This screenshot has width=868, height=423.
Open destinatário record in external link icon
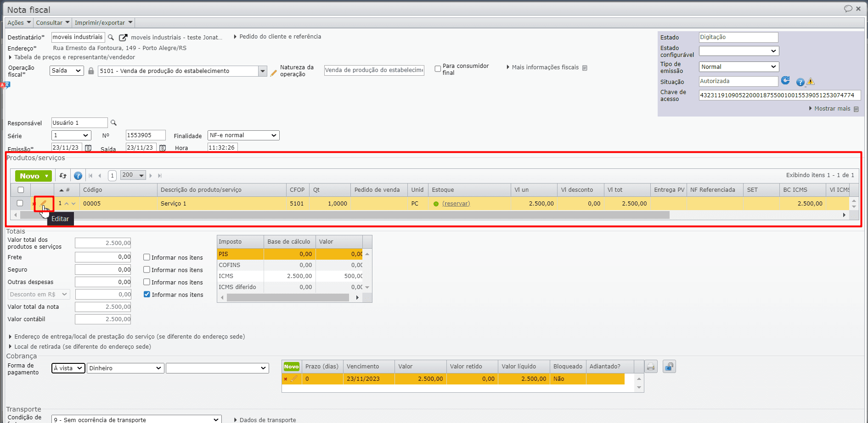click(x=123, y=38)
